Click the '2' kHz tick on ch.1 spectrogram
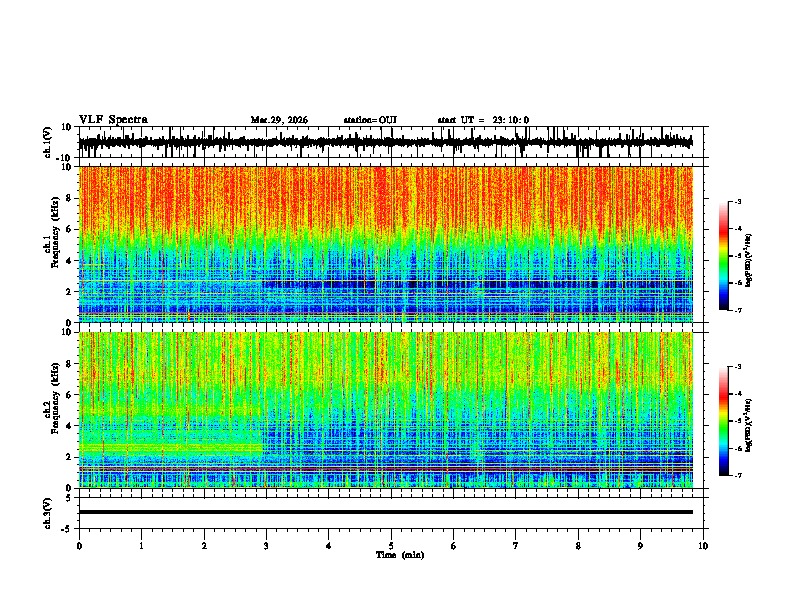This screenshot has height=612, width=792. click(70, 292)
